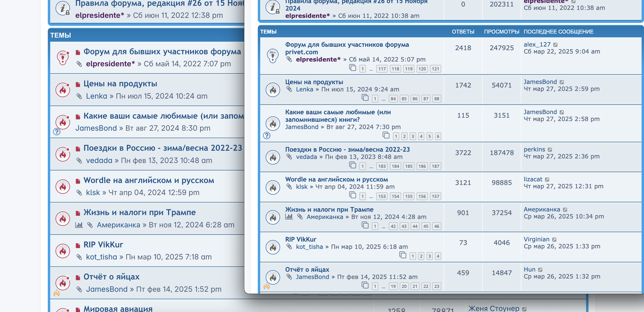
Task: Red unread icon beside Отчёт о яйцах, back window
Action: click(x=78, y=278)
